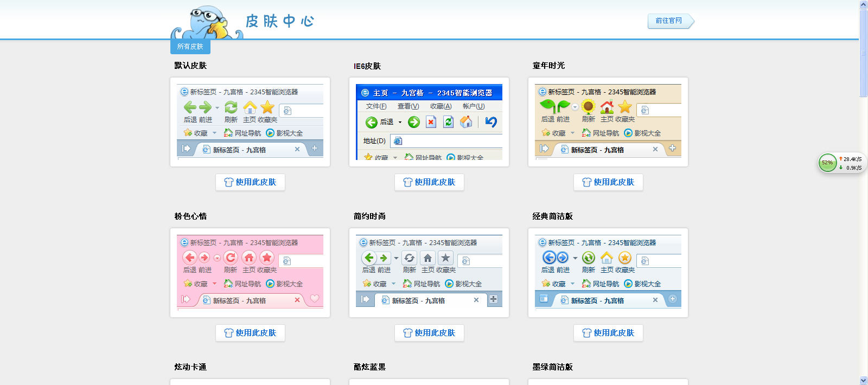Screen dimensions: 868x385
Task: Click the 童年时光 skin heading
Action: (x=548, y=66)
